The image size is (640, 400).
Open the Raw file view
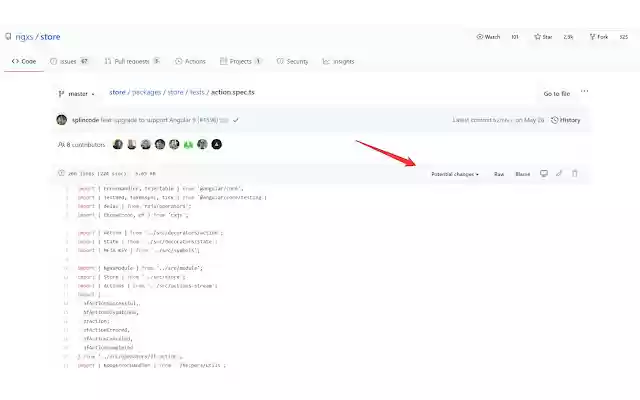click(x=499, y=174)
